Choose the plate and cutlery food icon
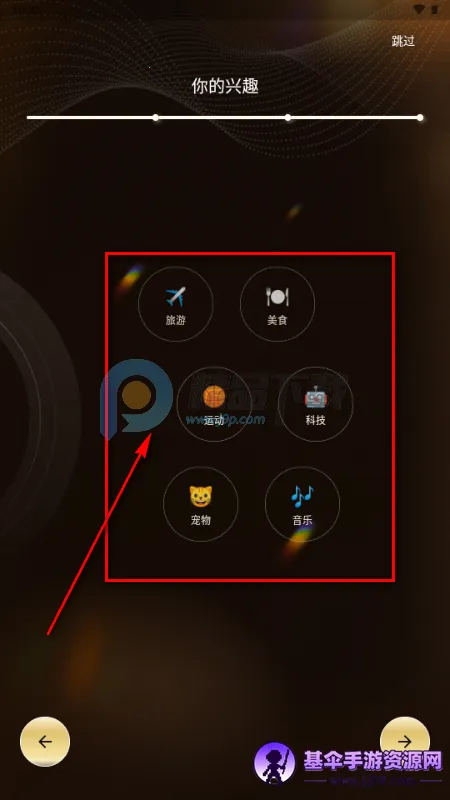 (277, 296)
